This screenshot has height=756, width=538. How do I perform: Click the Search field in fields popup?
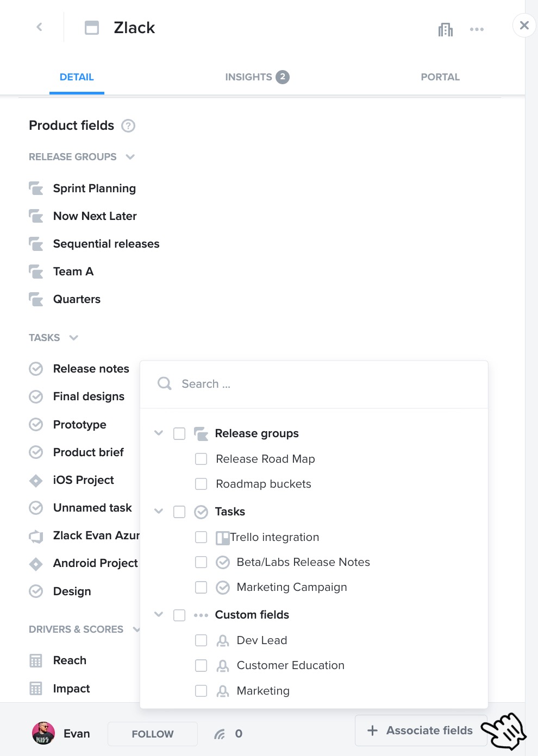(x=314, y=384)
